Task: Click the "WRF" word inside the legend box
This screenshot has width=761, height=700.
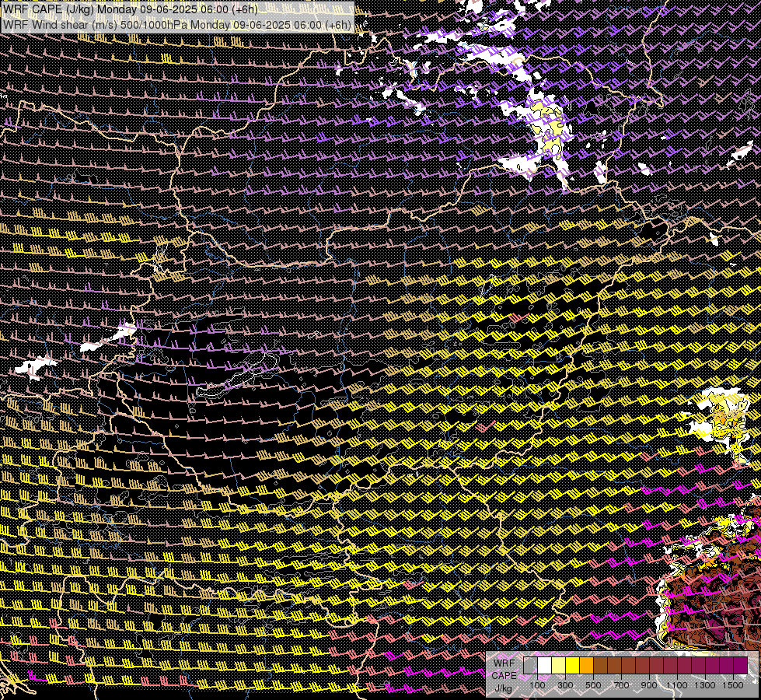Action: click(x=504, y=663)
